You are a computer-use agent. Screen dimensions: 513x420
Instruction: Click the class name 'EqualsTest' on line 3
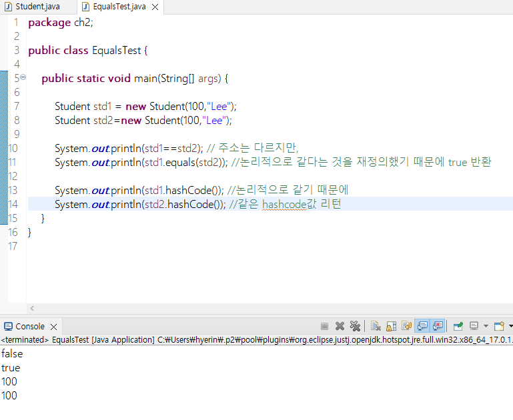[117, 51]
